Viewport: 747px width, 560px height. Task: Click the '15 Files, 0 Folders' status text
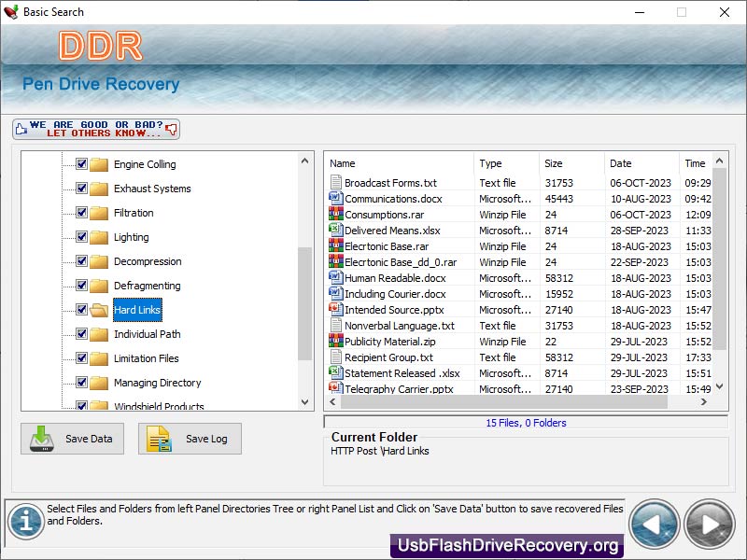526,423
